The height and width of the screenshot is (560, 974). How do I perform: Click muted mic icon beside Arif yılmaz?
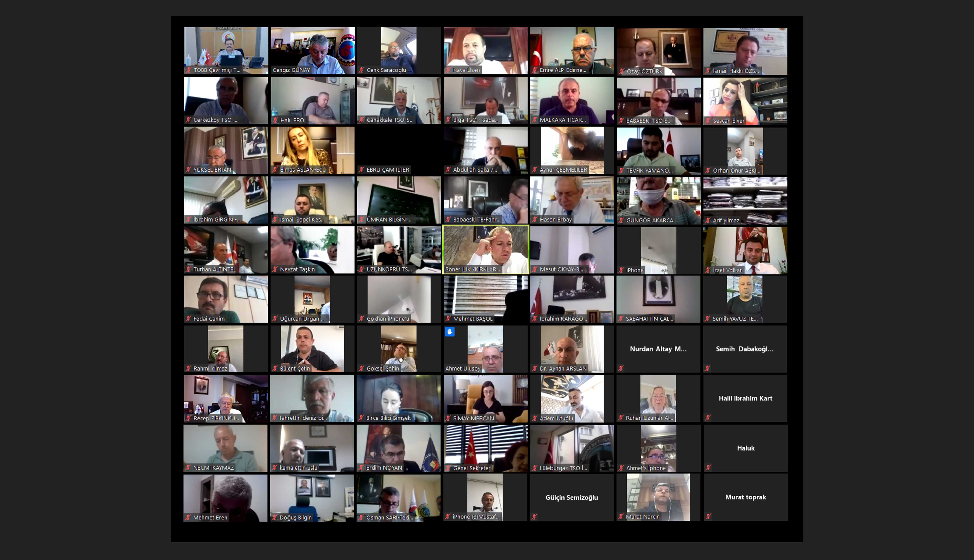click(708, 220)
